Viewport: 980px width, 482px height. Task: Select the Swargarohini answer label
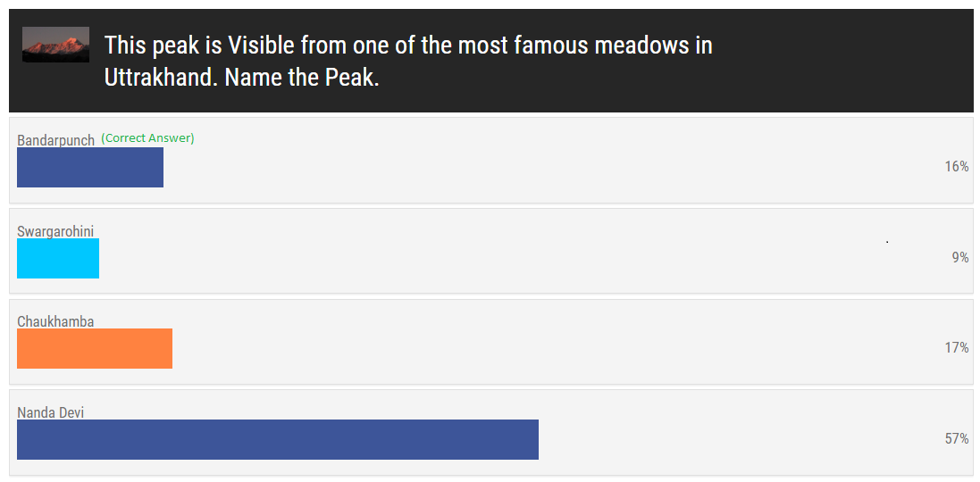55,232
